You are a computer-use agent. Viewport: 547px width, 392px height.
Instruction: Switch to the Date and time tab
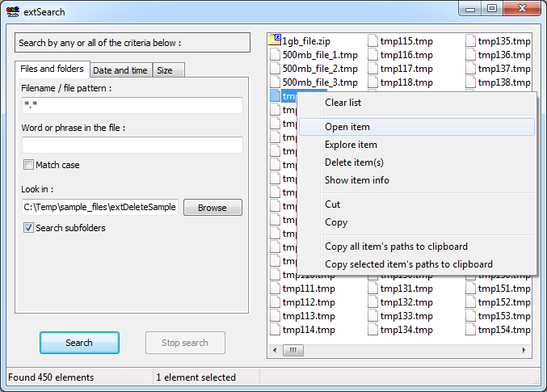[x=120, y=70]
